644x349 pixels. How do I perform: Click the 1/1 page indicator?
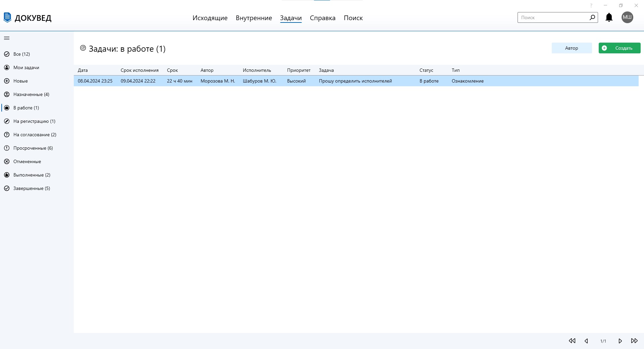[x=603, y=341]
